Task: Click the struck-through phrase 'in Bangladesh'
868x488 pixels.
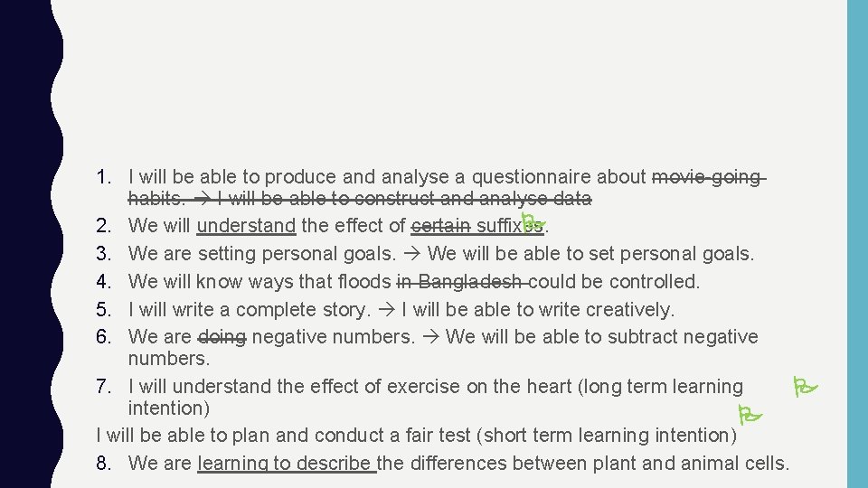Action: [461, 282]
